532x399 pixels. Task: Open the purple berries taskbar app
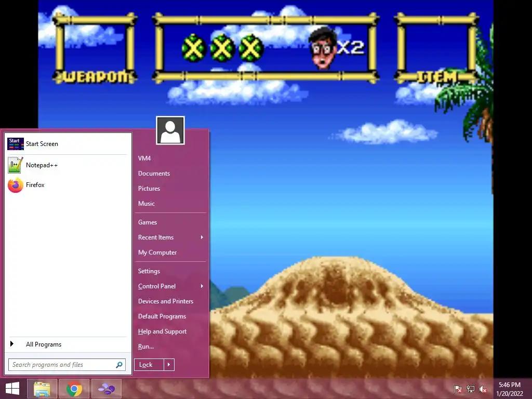tap(107, 389)
